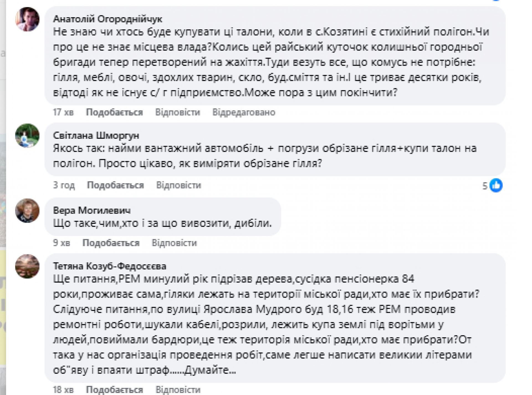
Task: Click Тетяна Козуб-Федосєєва's profile avatar
Action: (27, 266)
